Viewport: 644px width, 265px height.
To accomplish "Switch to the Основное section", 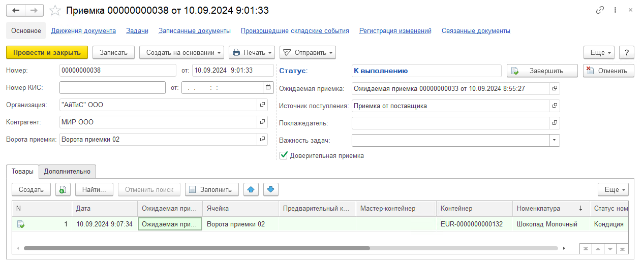I will pos(26,30).
